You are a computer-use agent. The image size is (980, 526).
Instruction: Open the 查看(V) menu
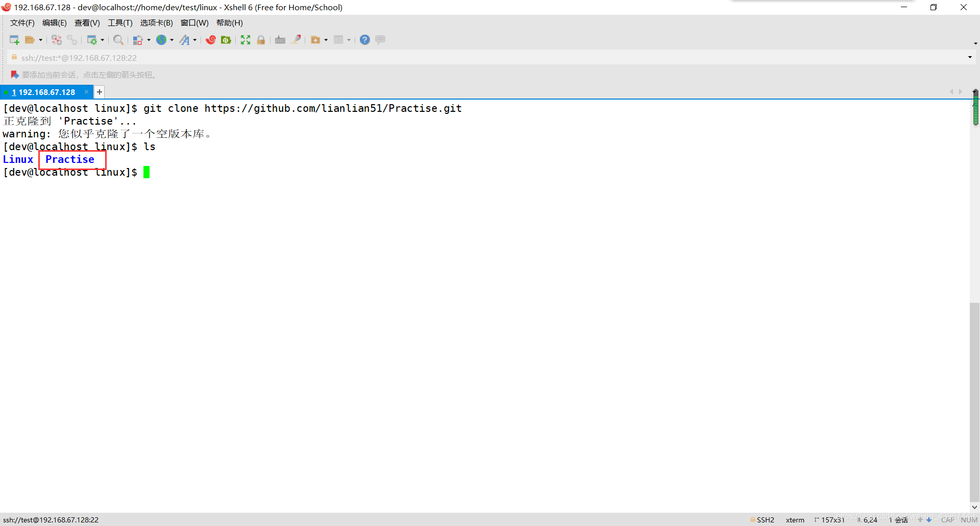click(x=87, y=23)
